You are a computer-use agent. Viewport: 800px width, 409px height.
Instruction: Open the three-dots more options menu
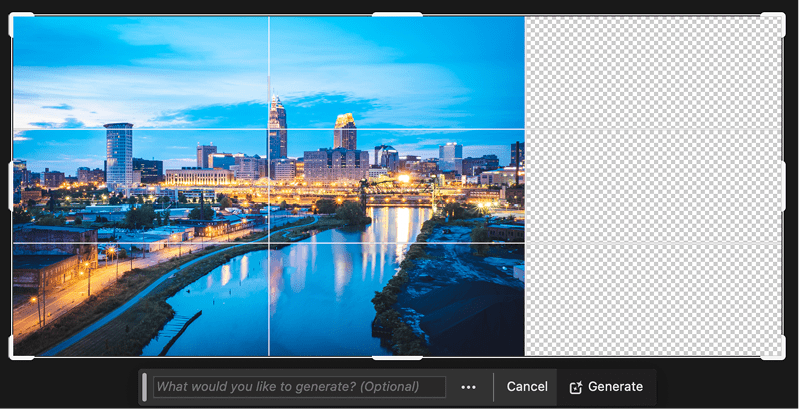(468, 387)
